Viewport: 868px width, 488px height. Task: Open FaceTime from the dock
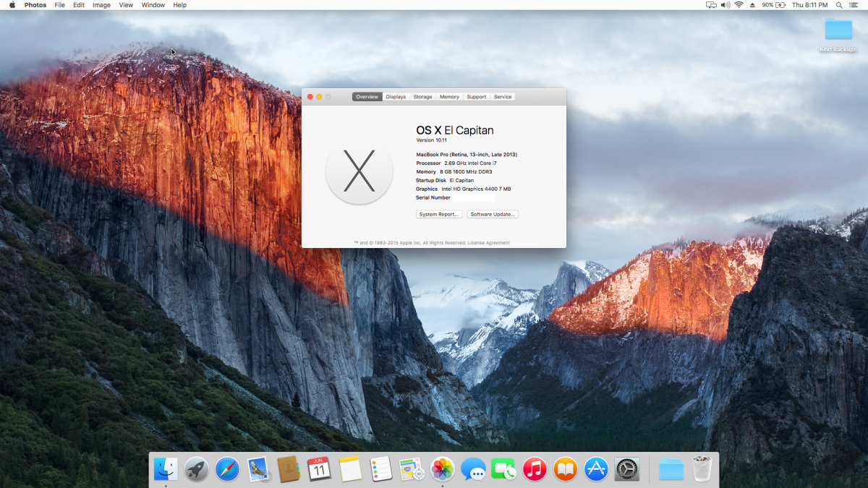[503, 469]
